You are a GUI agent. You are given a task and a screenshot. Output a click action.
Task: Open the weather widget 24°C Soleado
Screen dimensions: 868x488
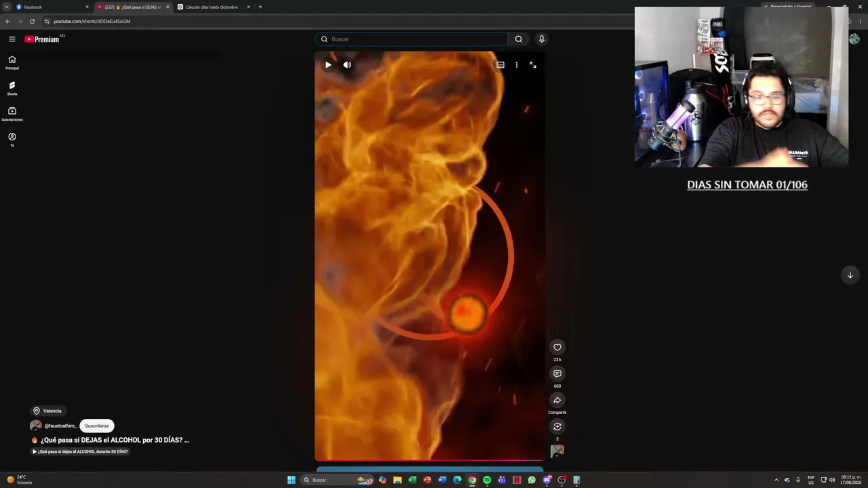point(19,480)
